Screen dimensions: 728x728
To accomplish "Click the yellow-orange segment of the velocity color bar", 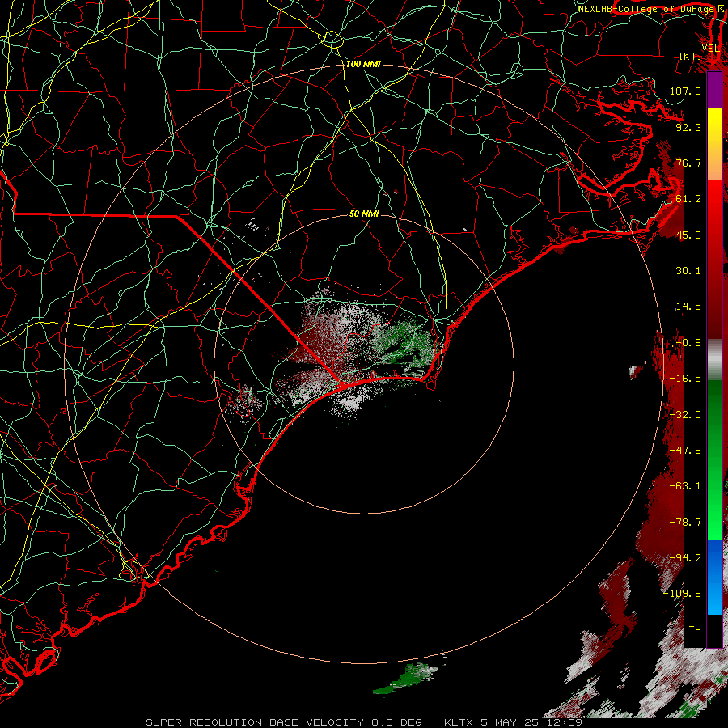I will coord(714,144).
